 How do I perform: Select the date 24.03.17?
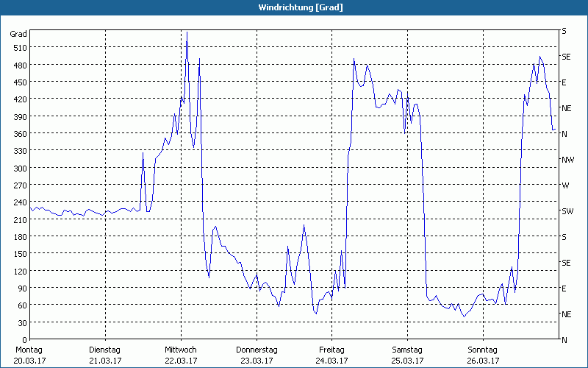tap(332, 361)
